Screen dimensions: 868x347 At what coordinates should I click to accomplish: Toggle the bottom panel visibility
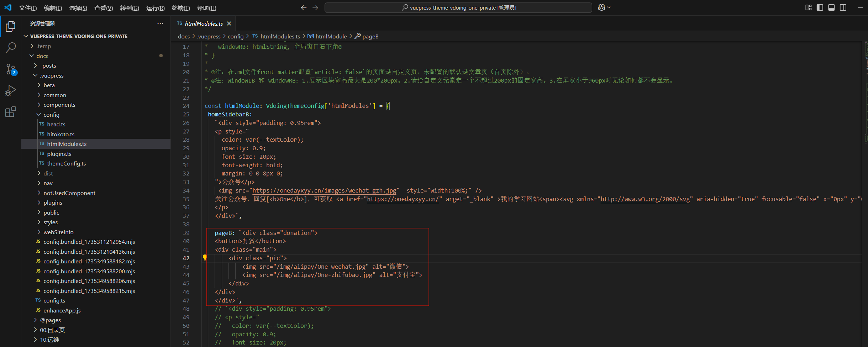[831, 7]
